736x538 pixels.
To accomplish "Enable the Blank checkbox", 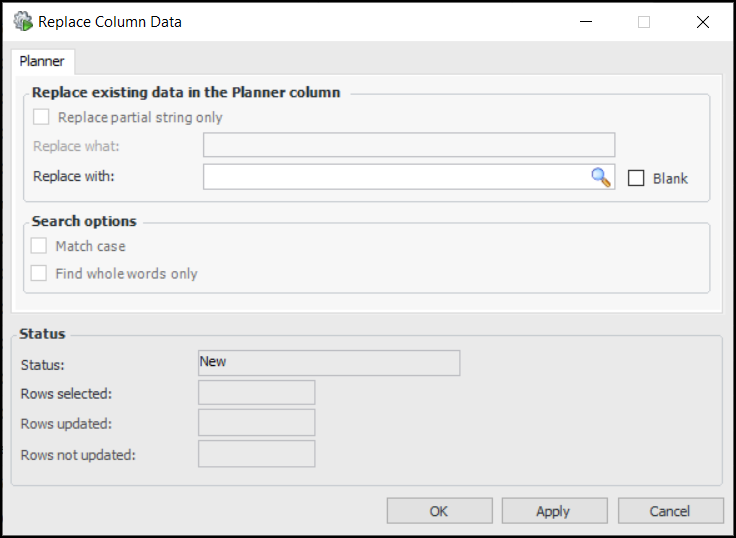I will (636, 178).
